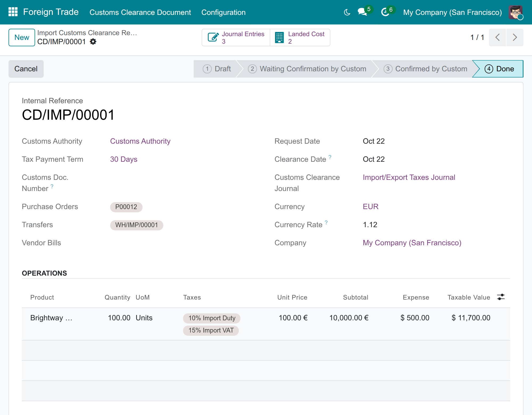Open Journal Entries smart button

pyautogui.click(x=236, y=38)
